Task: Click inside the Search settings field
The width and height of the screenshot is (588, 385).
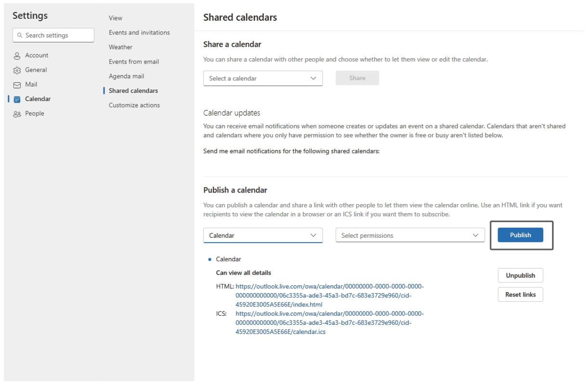Action: 53,35
